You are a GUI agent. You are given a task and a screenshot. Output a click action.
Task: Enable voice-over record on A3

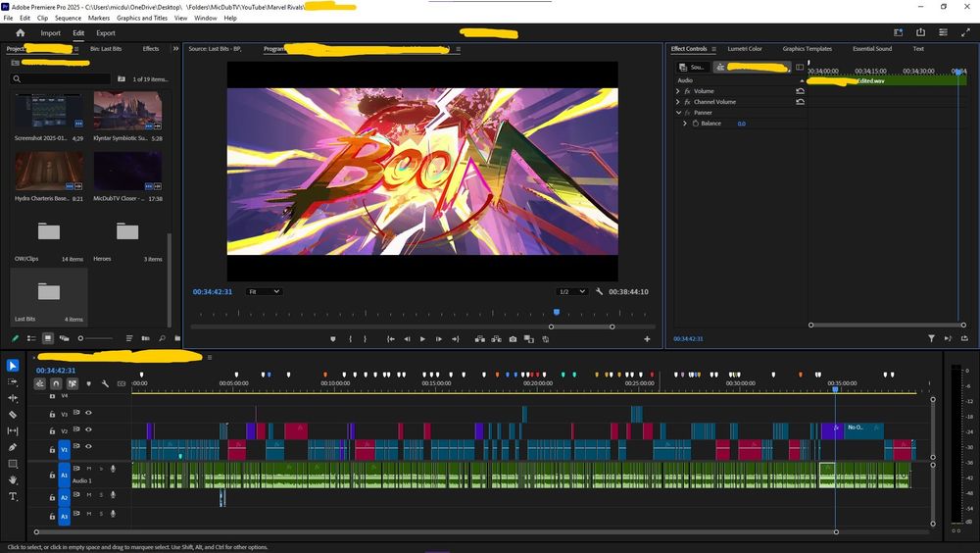click(113, 514)
